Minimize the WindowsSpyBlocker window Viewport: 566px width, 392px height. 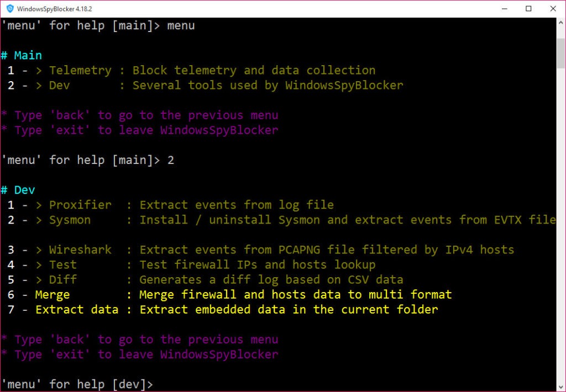(x=505, y=9)
